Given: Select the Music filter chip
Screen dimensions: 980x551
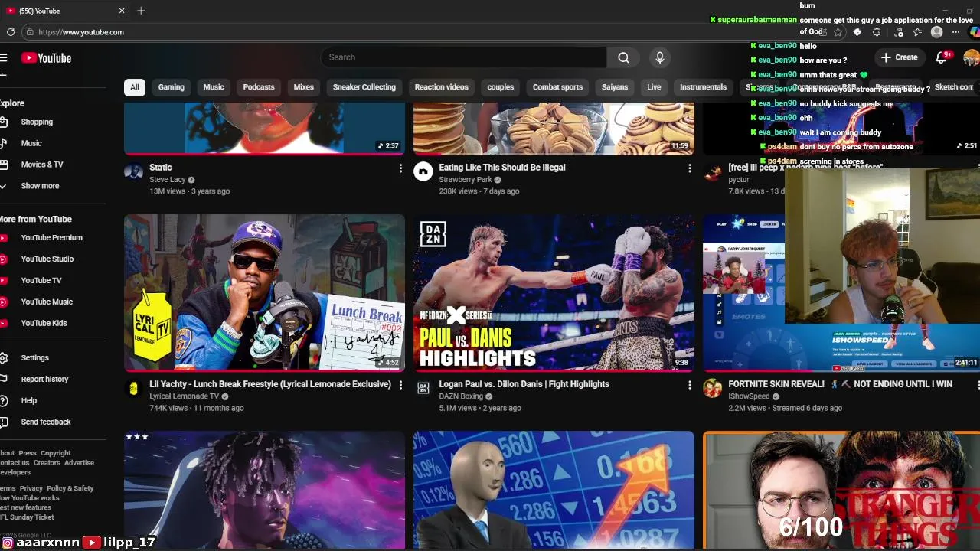Looking at the screenshot, I should click(x=214, y=87).
